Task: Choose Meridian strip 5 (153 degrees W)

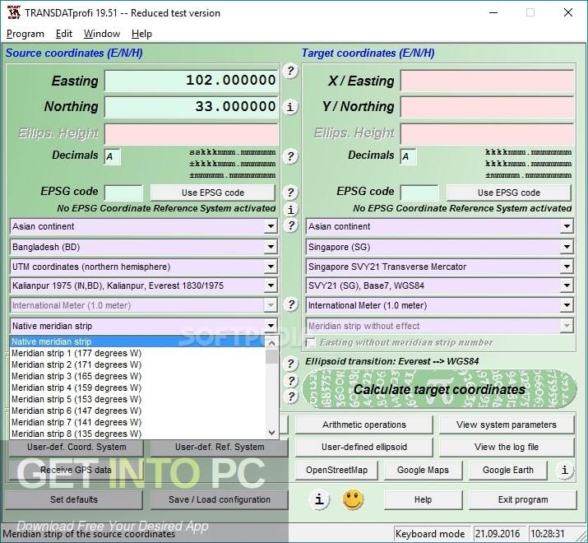Action: click(138, 399)
